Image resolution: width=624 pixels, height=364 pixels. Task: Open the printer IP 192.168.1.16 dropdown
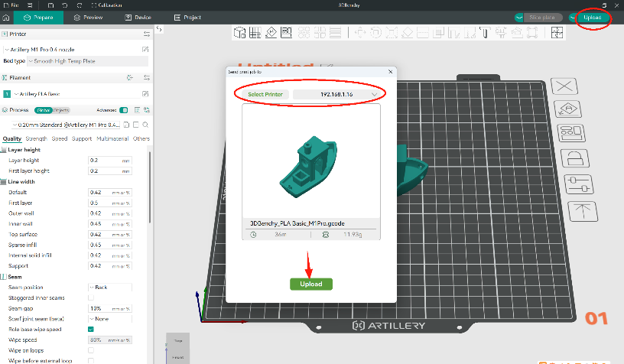pos(336,94)
